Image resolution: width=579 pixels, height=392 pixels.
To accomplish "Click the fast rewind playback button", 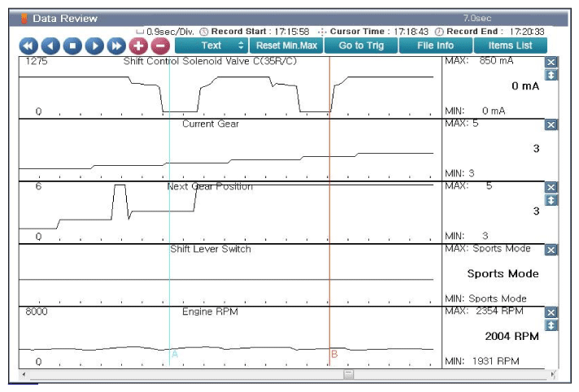I will pyautogui.click(x=28, y=46).
